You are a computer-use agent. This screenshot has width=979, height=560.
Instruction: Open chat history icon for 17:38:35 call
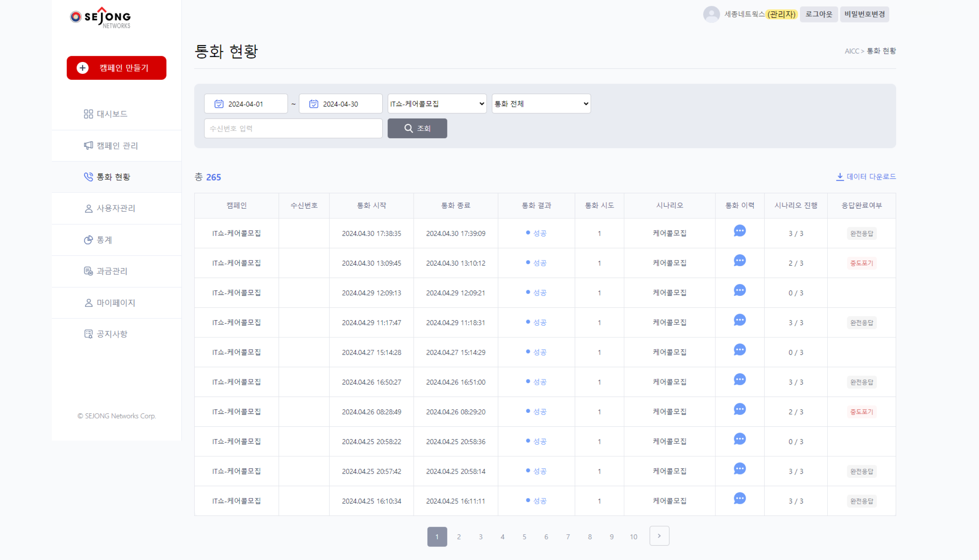(739, 231)
